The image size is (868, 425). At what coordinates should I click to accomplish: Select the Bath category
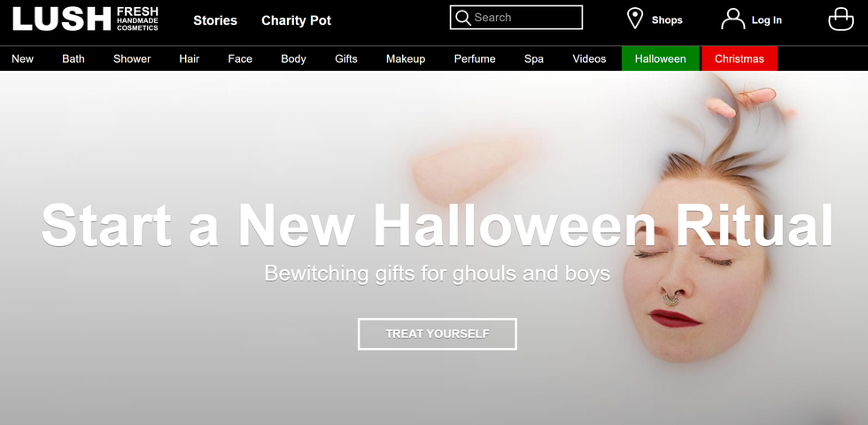73,58
